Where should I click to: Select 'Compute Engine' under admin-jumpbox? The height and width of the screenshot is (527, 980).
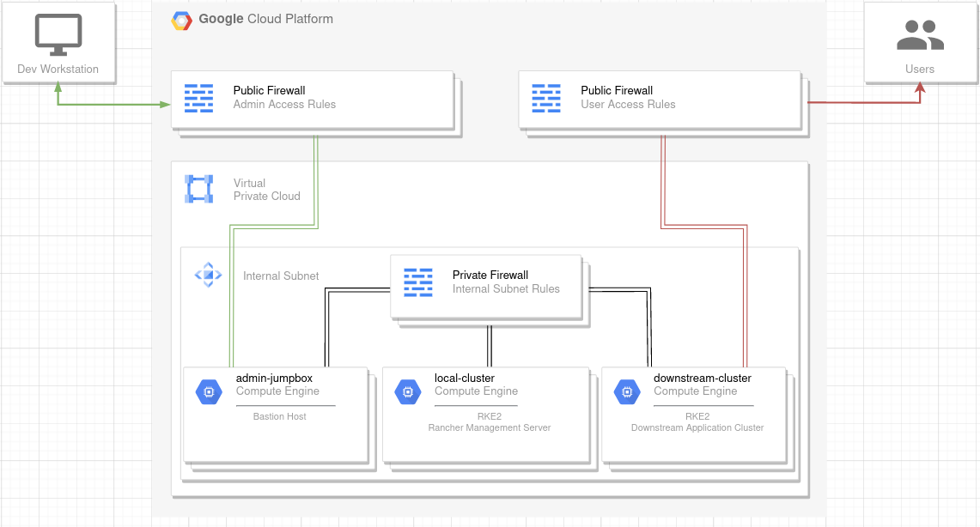pos(277,391)
